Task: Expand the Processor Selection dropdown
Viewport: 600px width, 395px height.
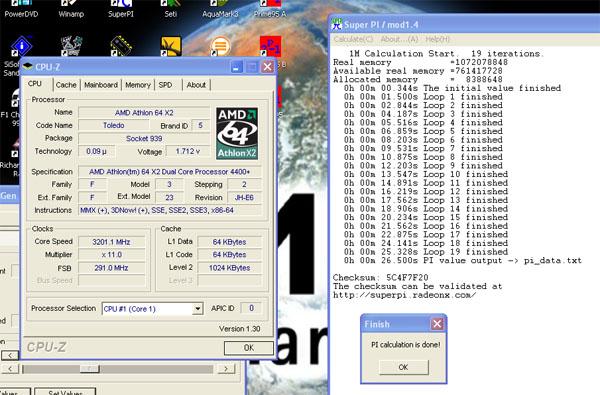Action: [x=197, y=308]
